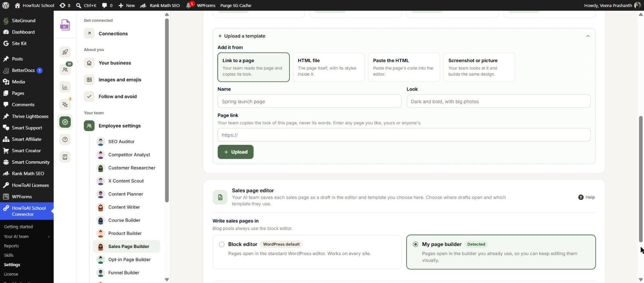Open Ctrl+K search in admin bar
644x283 pixels.
pos(86,5)
